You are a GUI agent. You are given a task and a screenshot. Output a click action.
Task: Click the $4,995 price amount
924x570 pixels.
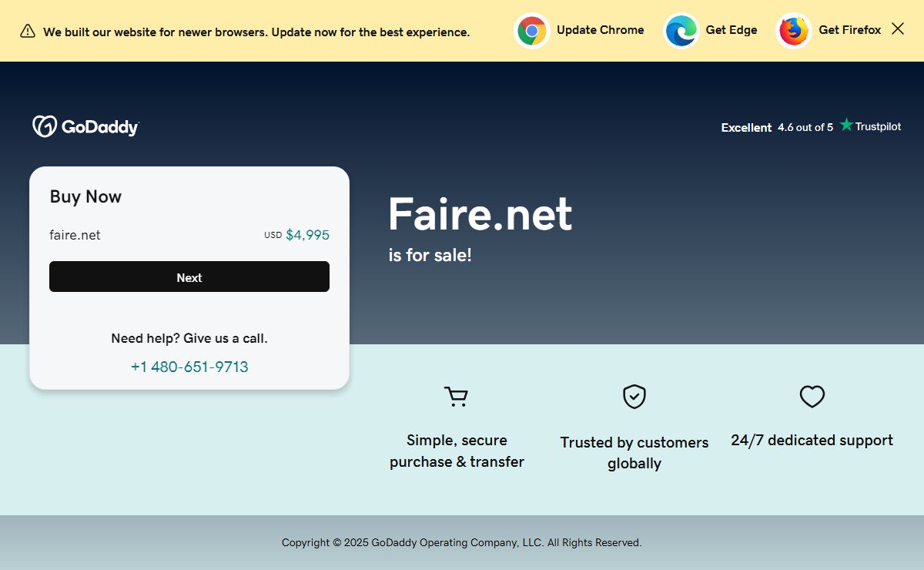coord(307,235)
